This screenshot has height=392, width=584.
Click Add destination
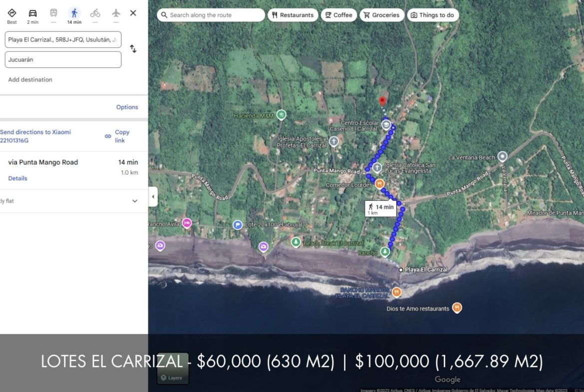tap(30, 80)
